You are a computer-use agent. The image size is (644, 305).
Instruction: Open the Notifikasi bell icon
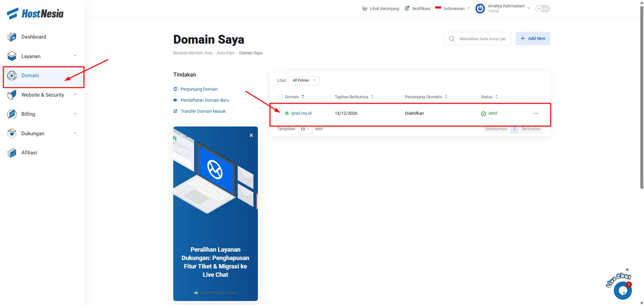click(x=407, y=9)
